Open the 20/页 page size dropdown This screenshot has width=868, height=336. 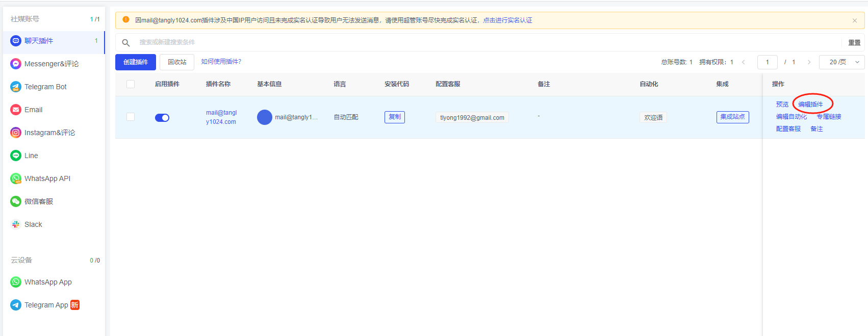click(x=842, y=62)
